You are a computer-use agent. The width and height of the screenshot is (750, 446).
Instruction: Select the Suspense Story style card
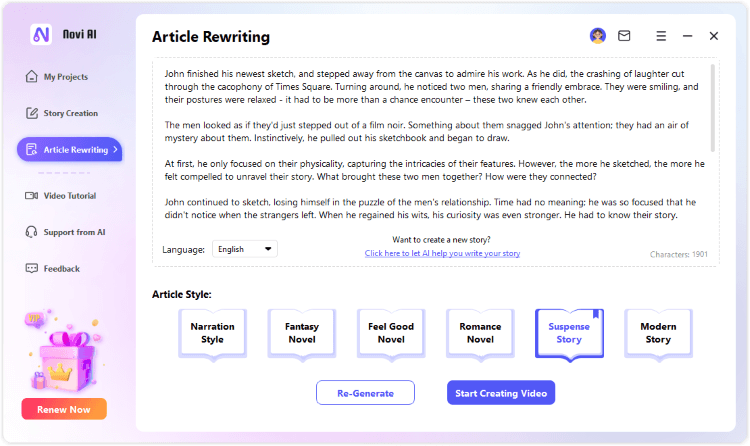pos(569,334)
